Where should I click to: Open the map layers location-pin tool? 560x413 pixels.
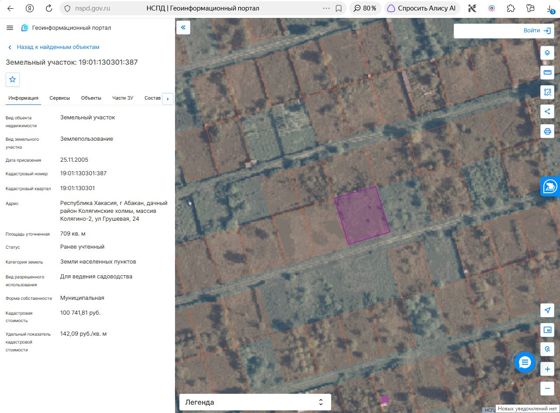pos(547,53)
